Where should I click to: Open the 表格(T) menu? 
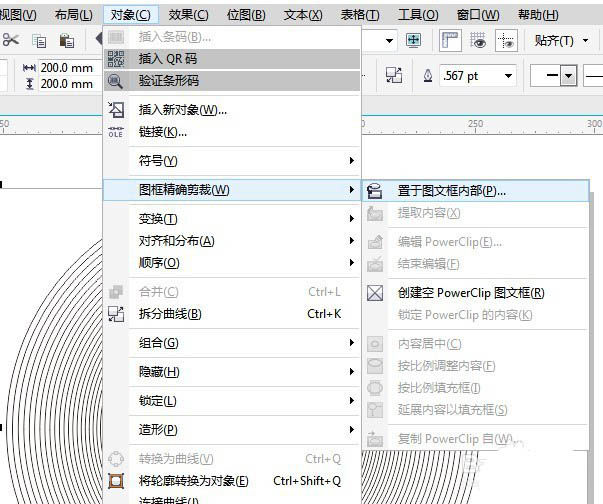[x=360, y=15]
